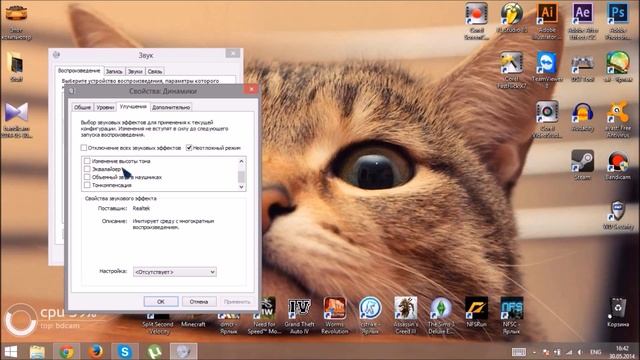Click the effects list scroll-up arrow
The width and height of the screenshot is (640, 360).
tap(241, 161)
